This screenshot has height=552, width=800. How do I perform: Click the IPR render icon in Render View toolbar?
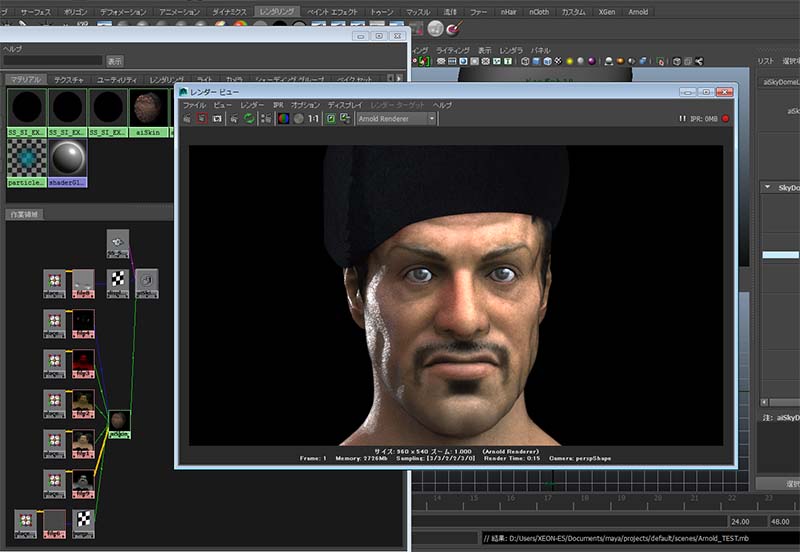click(x=234, y=118)
